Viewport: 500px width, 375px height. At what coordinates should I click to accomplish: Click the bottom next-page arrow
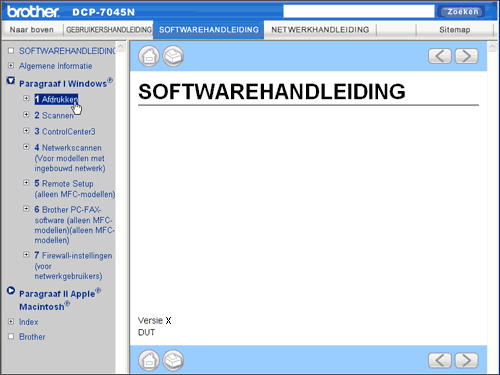point(466,360)
